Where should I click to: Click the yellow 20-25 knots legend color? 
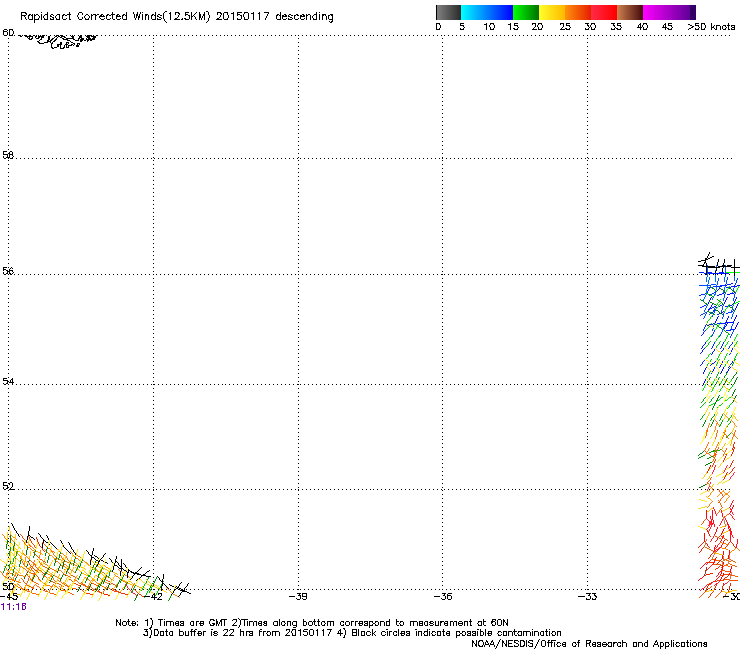(552, 12)
